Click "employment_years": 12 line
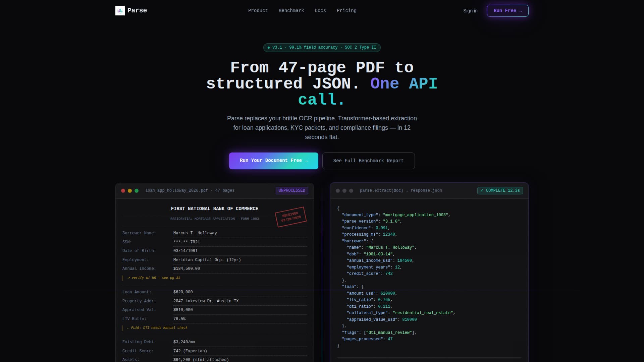The width and height of the screenshot is (644, 362). [374, 267]
